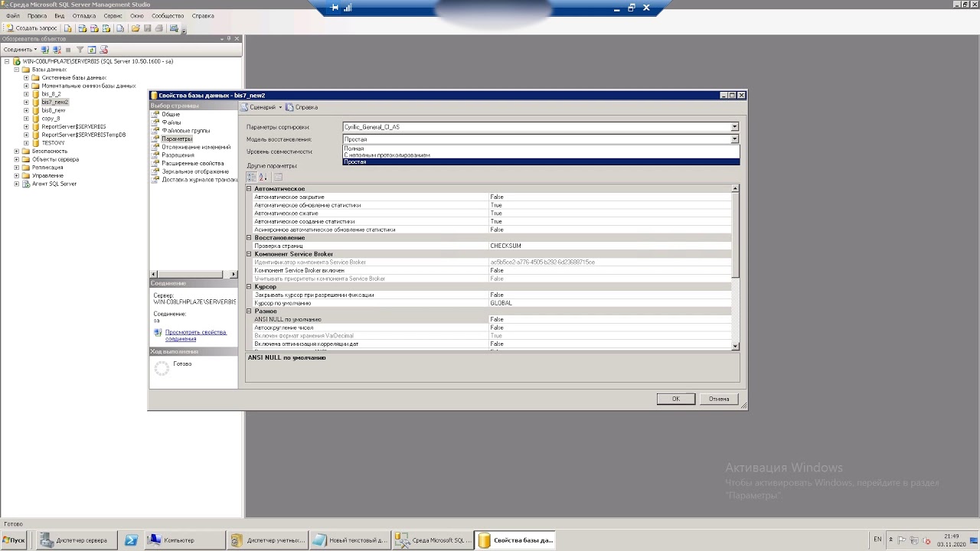Screen dimensions: 980x551
Task: Click the property grid vertical scrollbar
Action: click(x=736, y=269)
